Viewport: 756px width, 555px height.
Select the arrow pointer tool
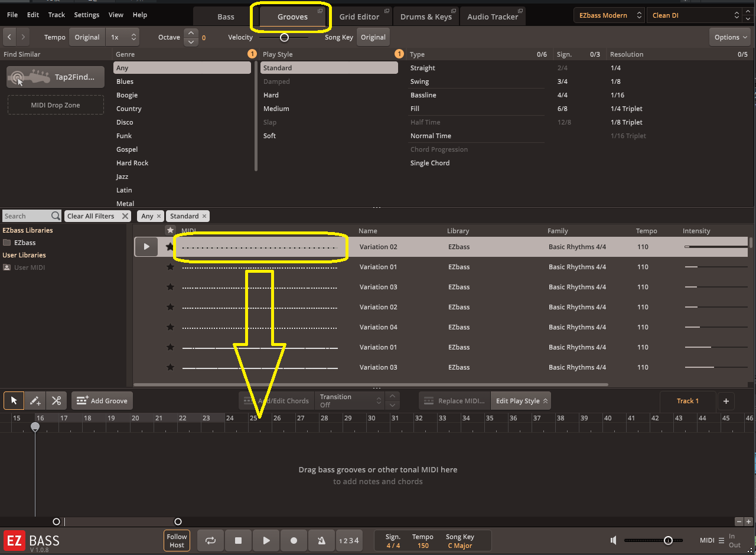tap(14, 401)
